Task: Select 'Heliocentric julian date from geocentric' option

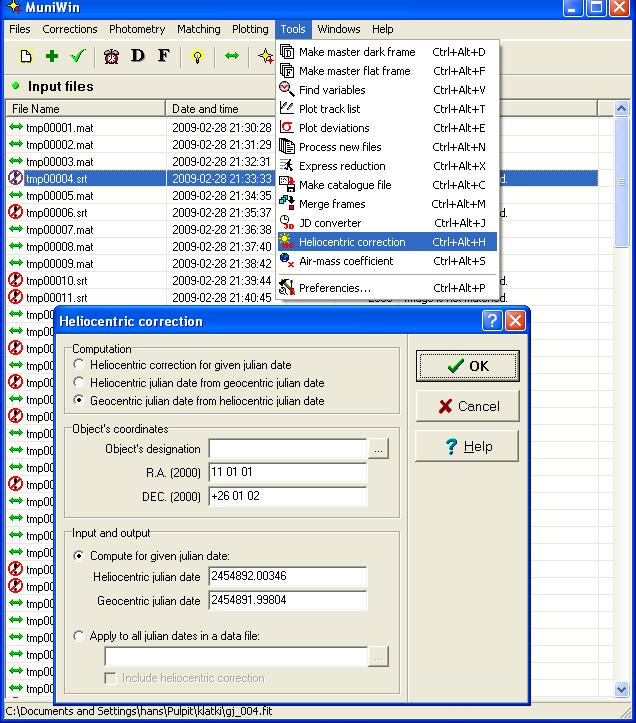Action: (80, 383)
